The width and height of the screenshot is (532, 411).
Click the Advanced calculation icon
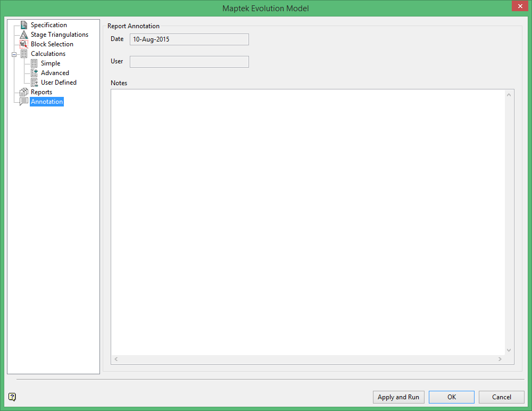[x=34, y=73]
